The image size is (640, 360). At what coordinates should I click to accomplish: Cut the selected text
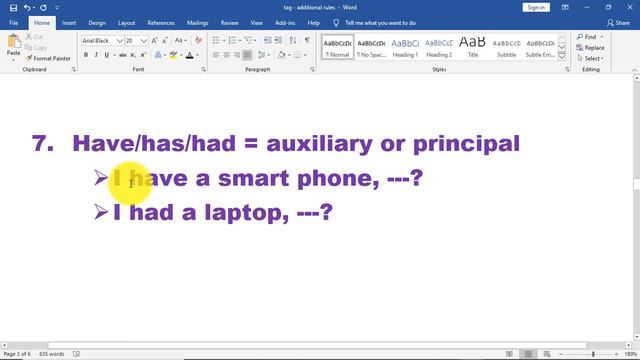pyautogui.click(x=35, y=36)
